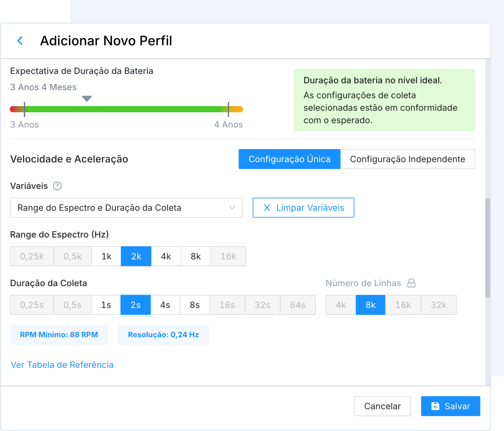The image size is (504, 431).
Task: Select 8k number of lines
Action: pos(370,305)
